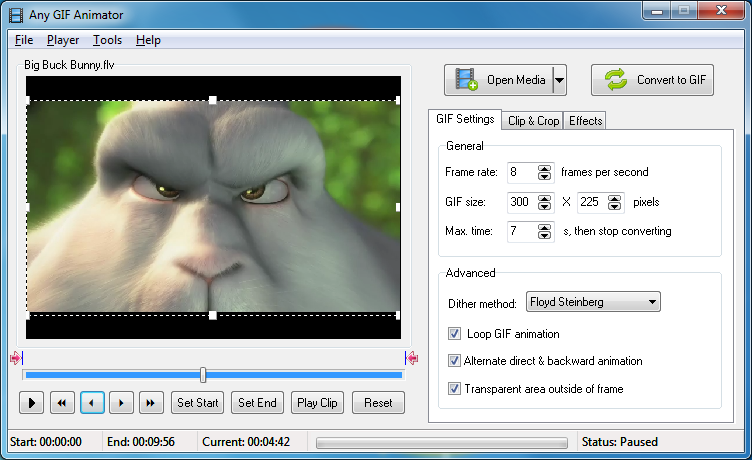Click the rewind double-arrow button

click(x=62, y=403)
